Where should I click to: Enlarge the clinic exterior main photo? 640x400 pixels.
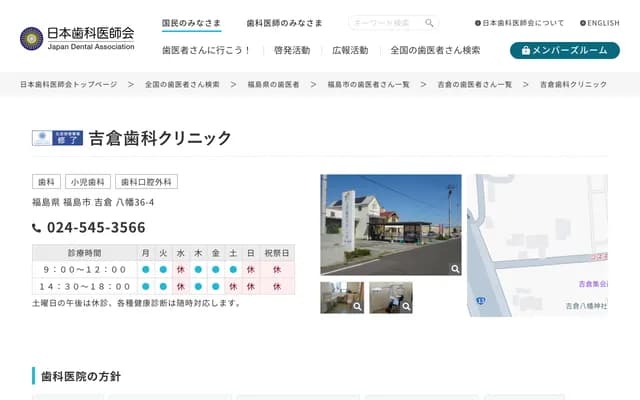coord(391,224)
